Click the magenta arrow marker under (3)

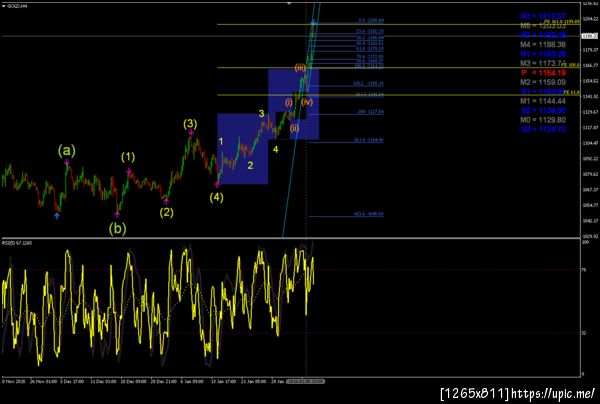191,133
